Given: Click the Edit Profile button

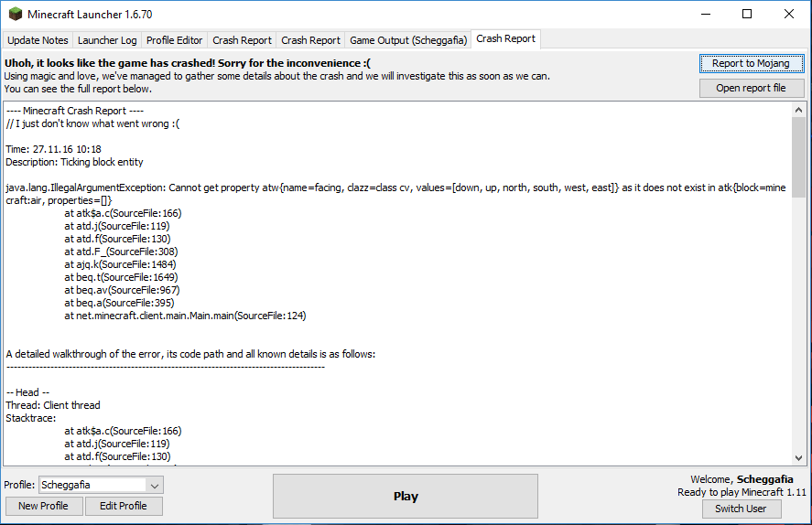Looking at the screenshot, I should click(x=124, y=506).
